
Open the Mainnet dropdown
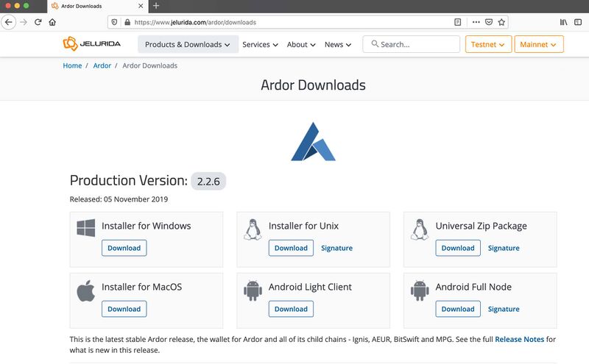point(538,44)
